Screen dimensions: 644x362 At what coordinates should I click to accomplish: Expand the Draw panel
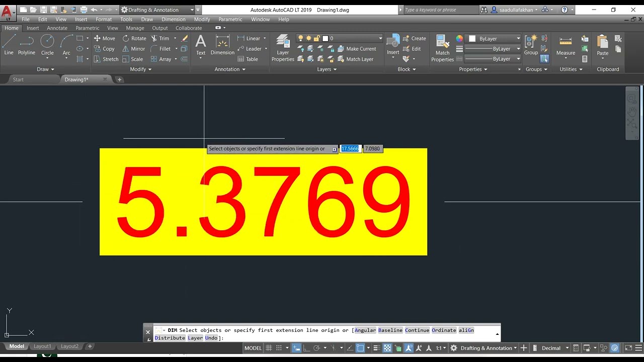coord(45,69)
